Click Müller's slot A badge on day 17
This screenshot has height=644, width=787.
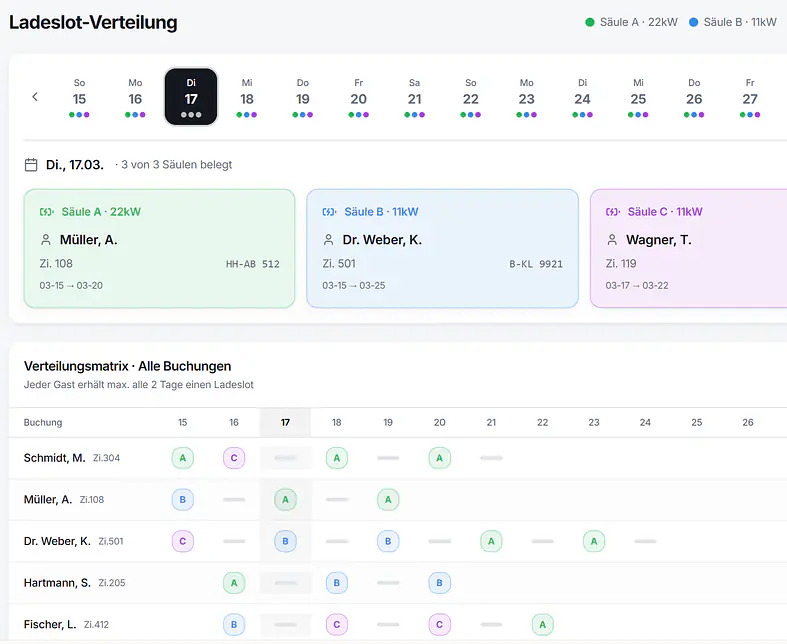[285, 499]
